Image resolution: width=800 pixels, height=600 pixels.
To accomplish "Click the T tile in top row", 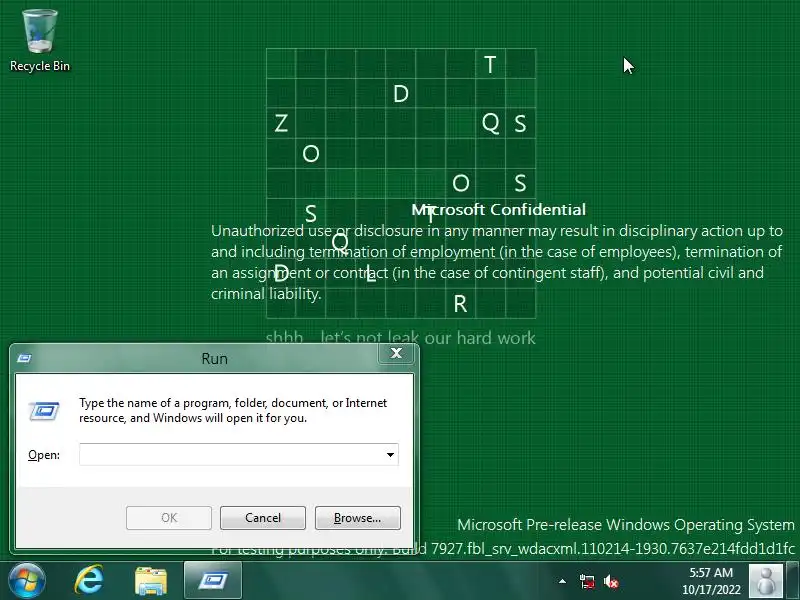I will point(490,64).
